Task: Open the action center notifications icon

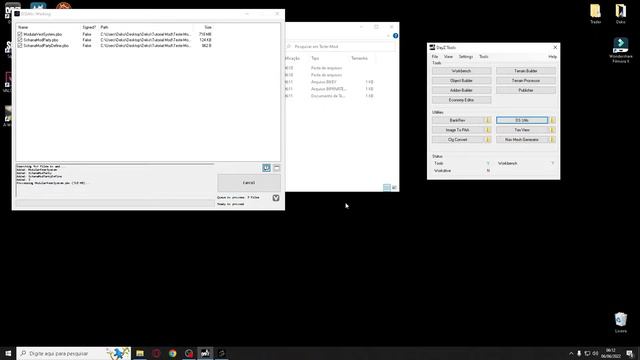Action: coord(630,353)
